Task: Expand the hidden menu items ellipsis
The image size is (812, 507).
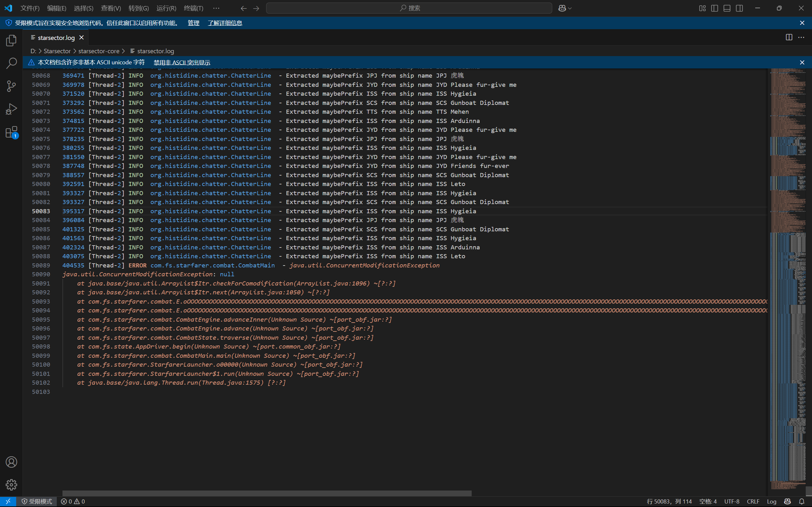Action: coord(216,8)
